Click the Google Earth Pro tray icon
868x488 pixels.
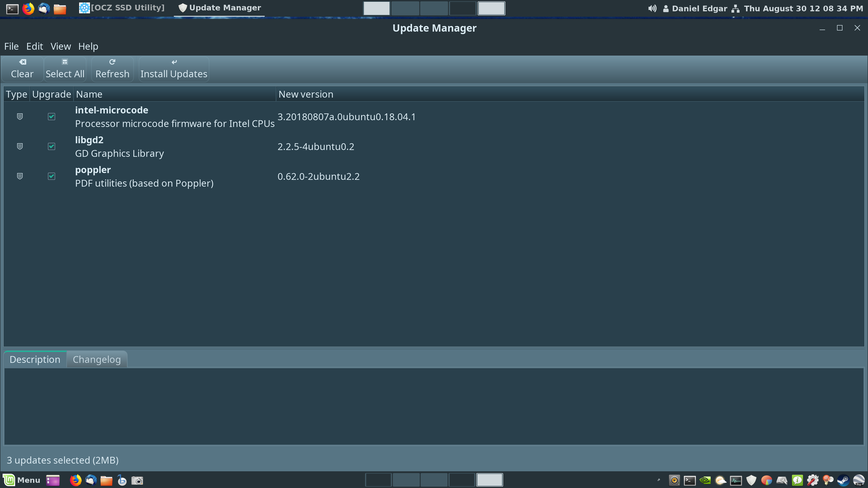tap(859, 480)
